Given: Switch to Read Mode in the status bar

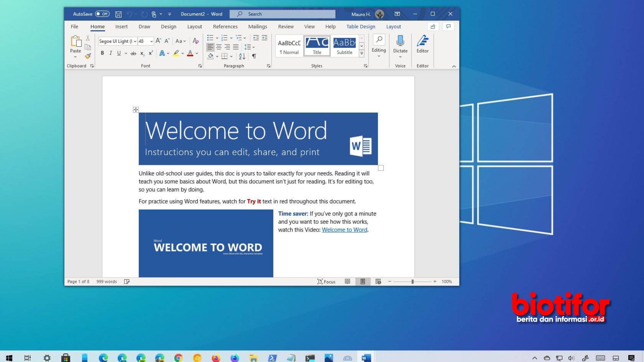Looking at the screenshot, I should click(347, 282).
